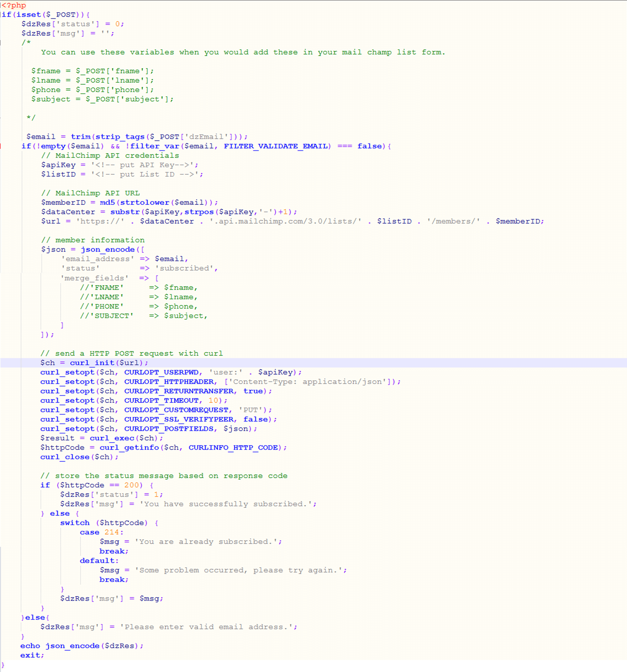
Task: Click the api.mailchimp.com URL string
Action: point(286,221)
